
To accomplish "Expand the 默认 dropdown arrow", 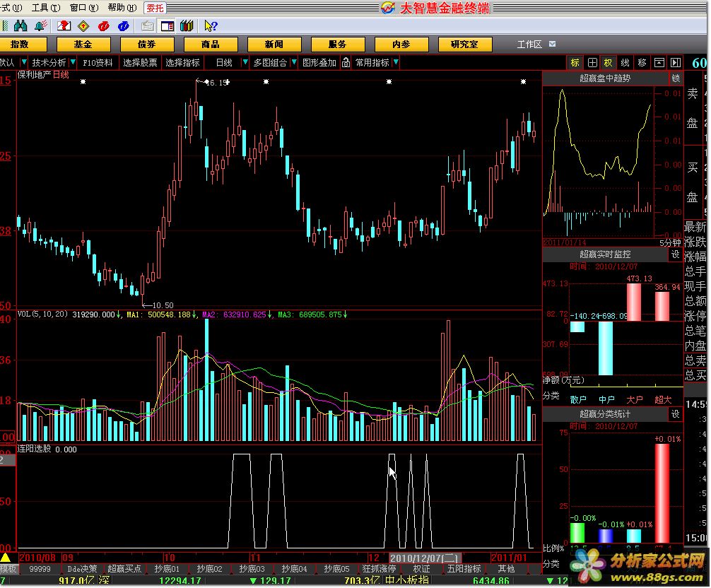I will click(23, 62).
